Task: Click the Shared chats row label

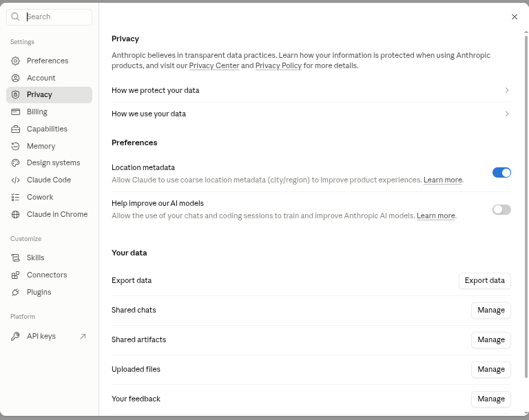Action: click(134, 310)
